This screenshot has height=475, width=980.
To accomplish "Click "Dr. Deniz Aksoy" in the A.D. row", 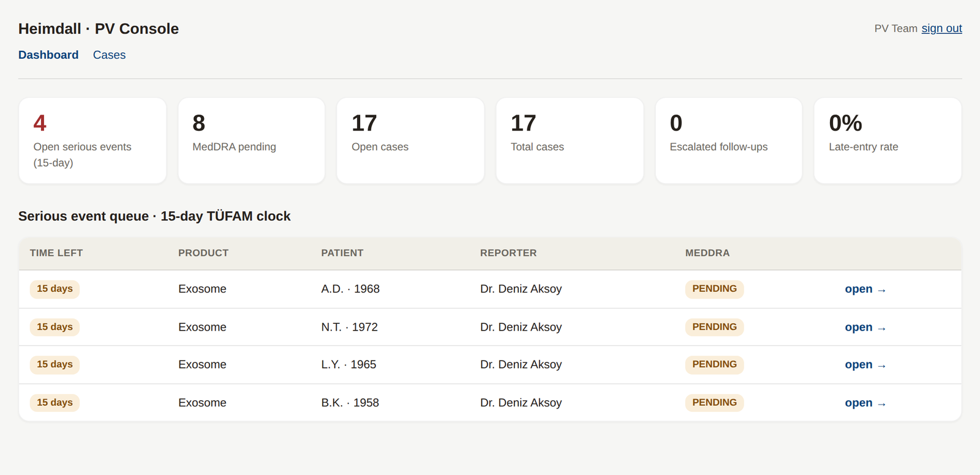I will click(x=521, y=289).
